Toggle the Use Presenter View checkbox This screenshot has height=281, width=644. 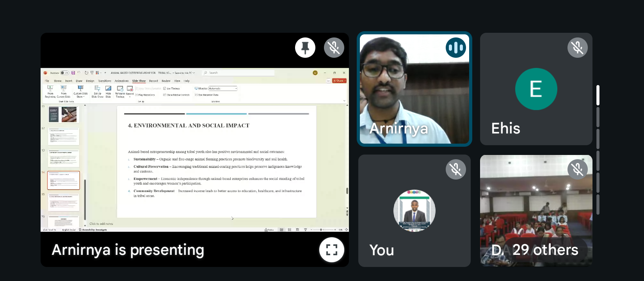pyautogui.click(x=196, y=95)
